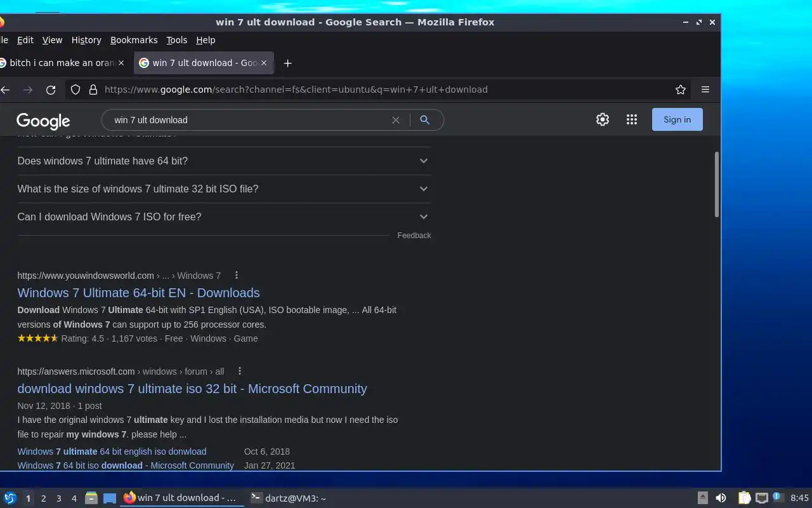Click the 'Oct 6, 2018' date text
812x508 pixels.
[267, 451]
